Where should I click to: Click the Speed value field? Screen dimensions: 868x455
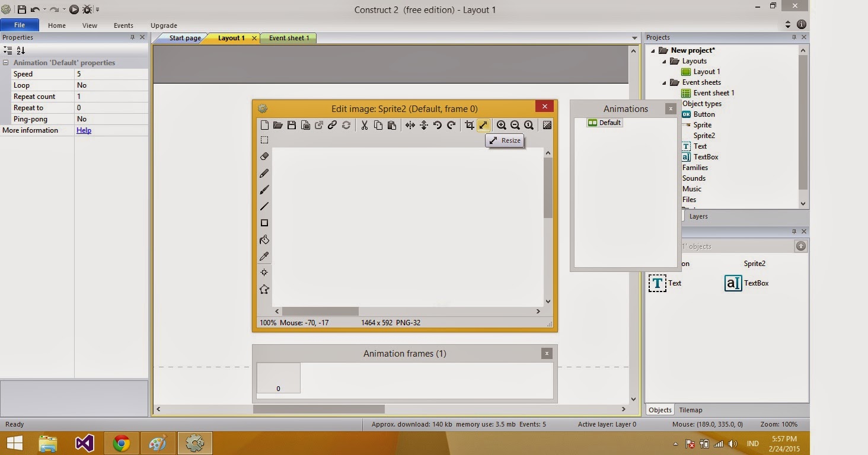point(111,74)
